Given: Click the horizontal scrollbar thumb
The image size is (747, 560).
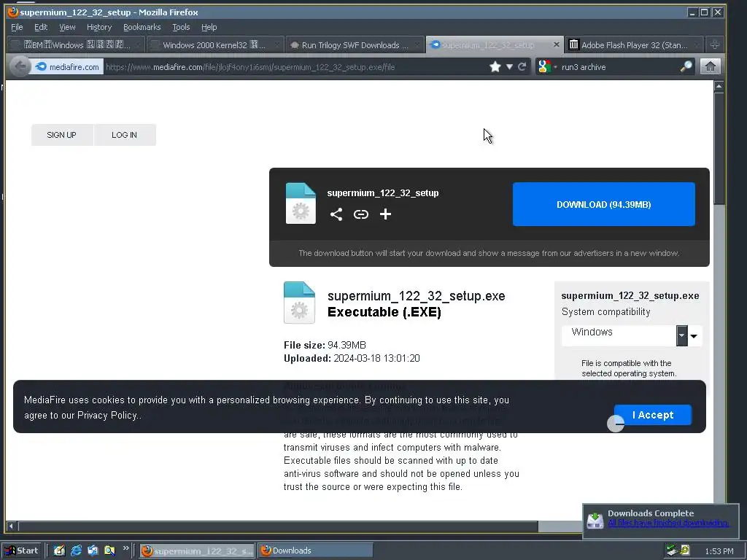Looking at the screenshot, I should [278, 526].
